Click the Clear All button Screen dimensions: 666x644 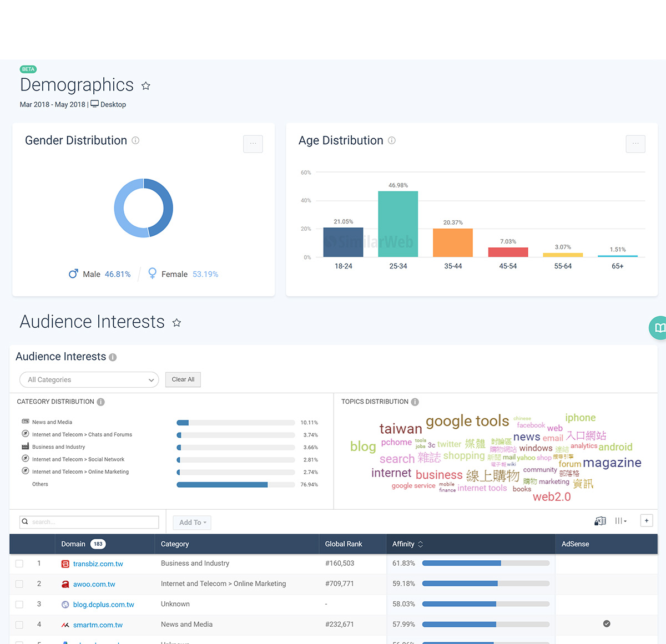183,379
